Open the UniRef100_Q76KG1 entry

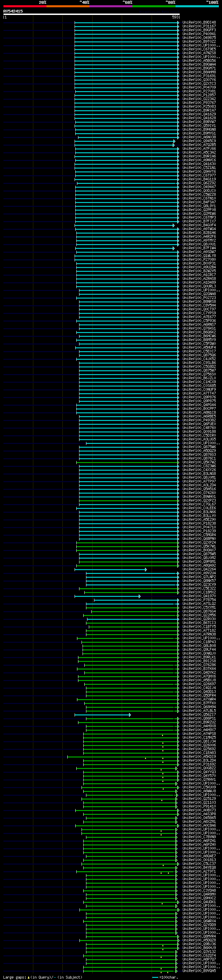199,328
